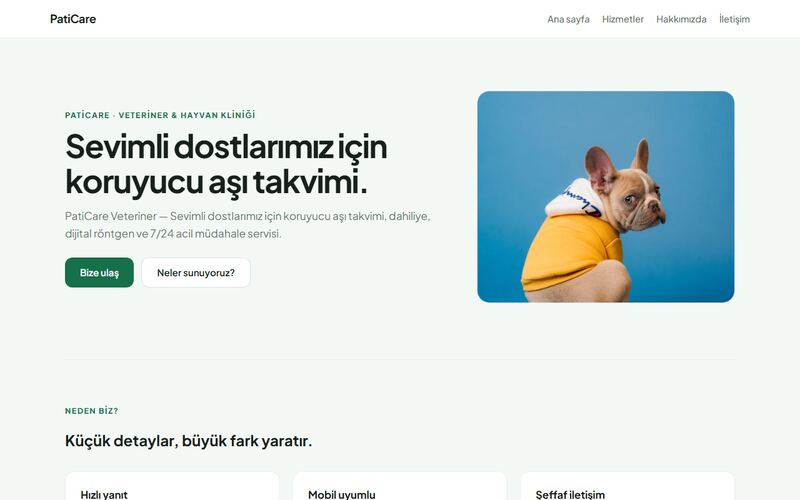
Task: Click the paragraph starting 'PatiCare Veteriner —'
Action: pyautogui.click(x=247, y=225)
